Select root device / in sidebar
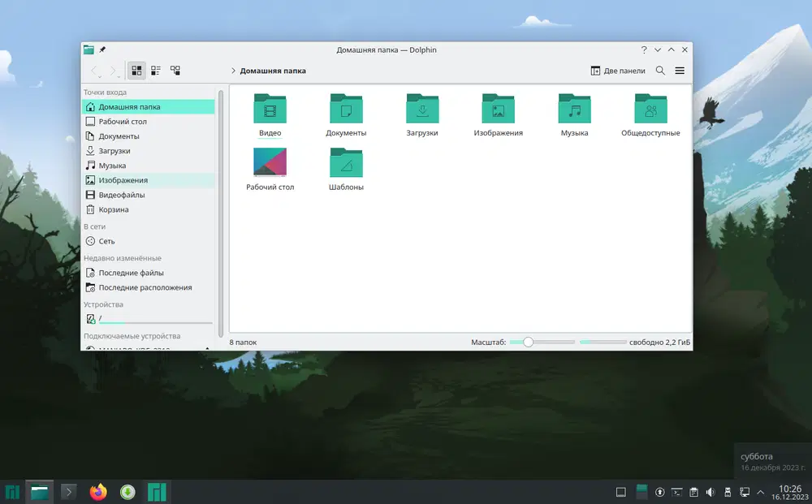 (149, 319)
